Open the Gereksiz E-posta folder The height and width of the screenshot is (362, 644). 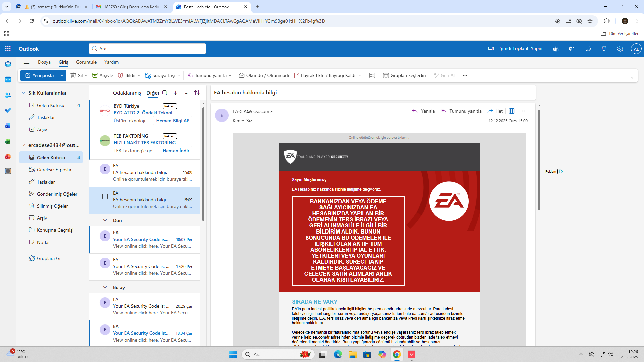pyautogui.click(x=51, y=170)
